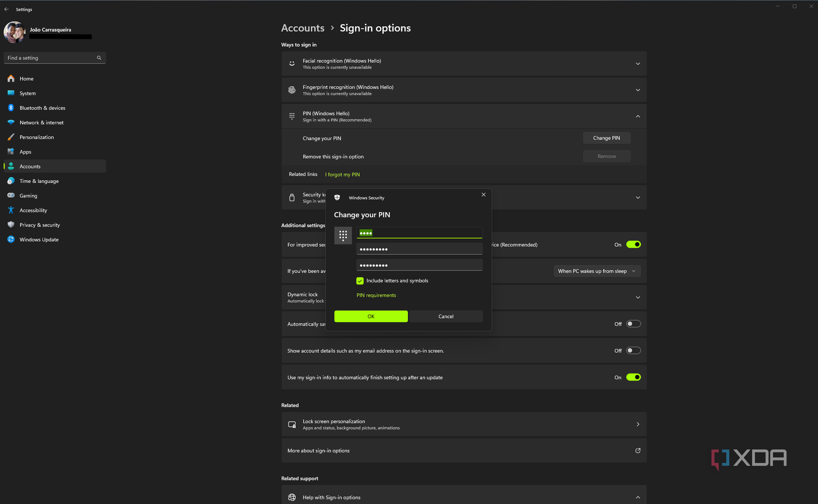The width and height of the screenshot is (818, 504).
Task: Click the Network & internet Wi-Fi icon
Action: [x=11, y=122]
